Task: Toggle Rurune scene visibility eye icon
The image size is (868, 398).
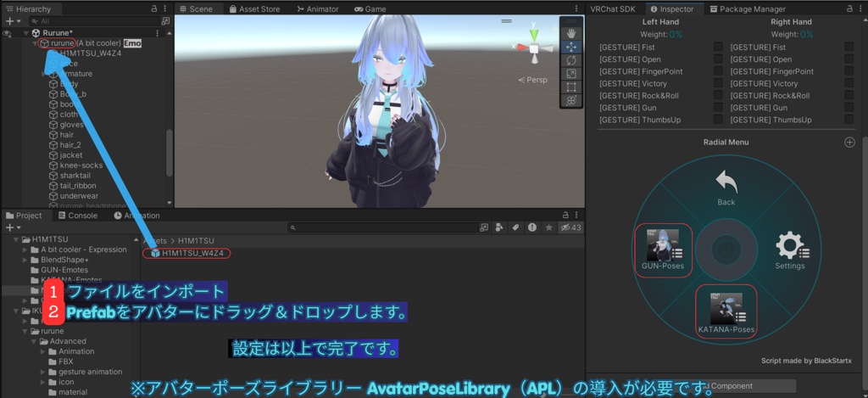Action: click(7, 33)
